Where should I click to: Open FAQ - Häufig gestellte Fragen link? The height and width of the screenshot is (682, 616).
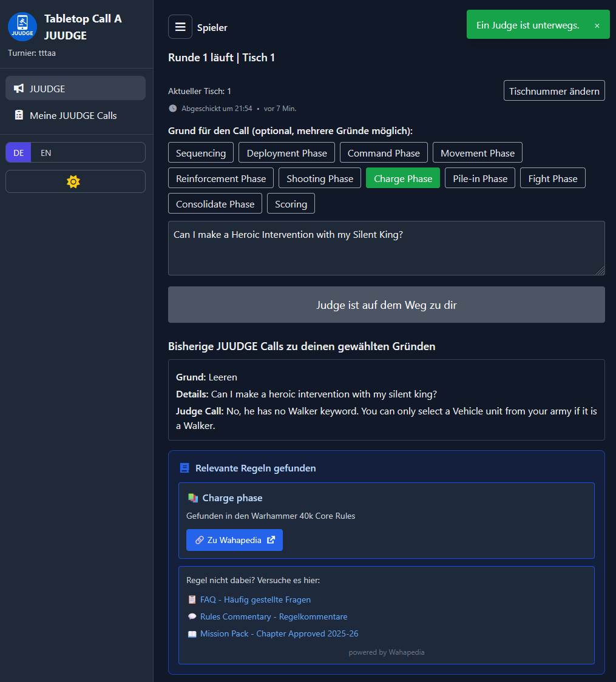pyautogui.click(x=255, y=599)
